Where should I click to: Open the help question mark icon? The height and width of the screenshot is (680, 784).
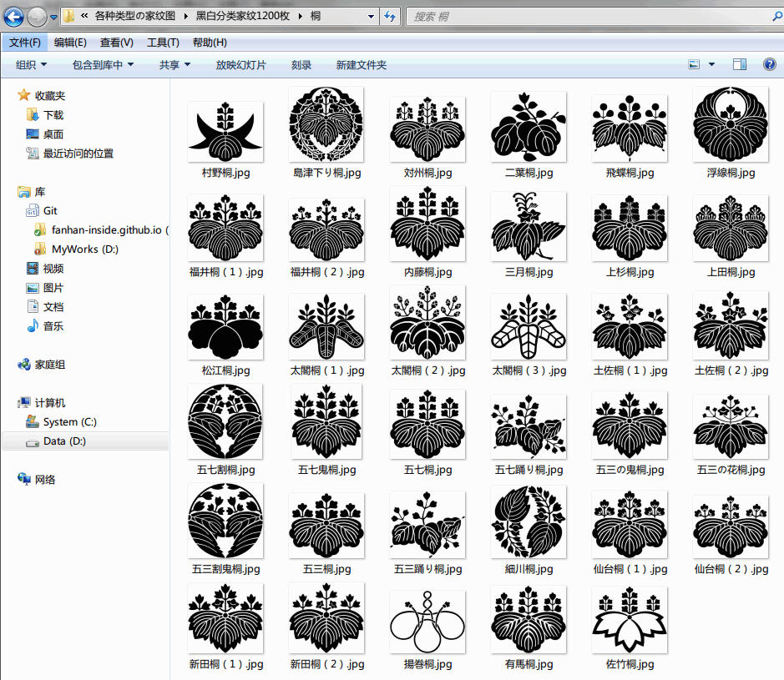coord(770,64)
